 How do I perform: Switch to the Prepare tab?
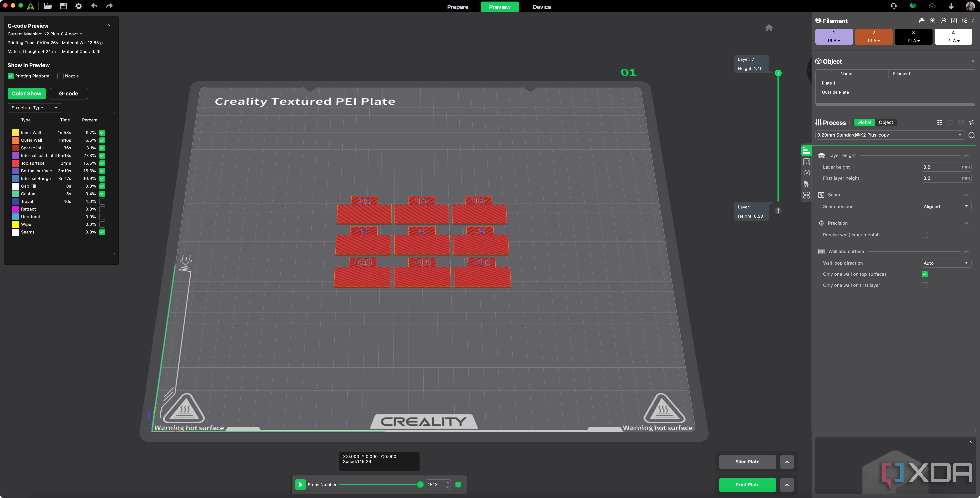coord(458,7)
